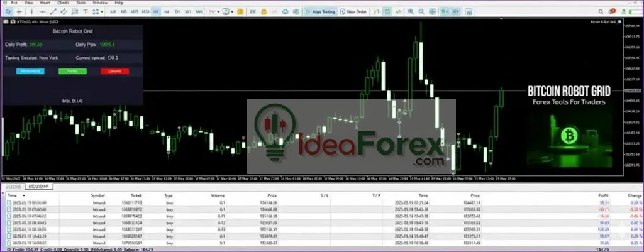Select the trendline drawing tool
644x252 pixels.
click(53, 12)
